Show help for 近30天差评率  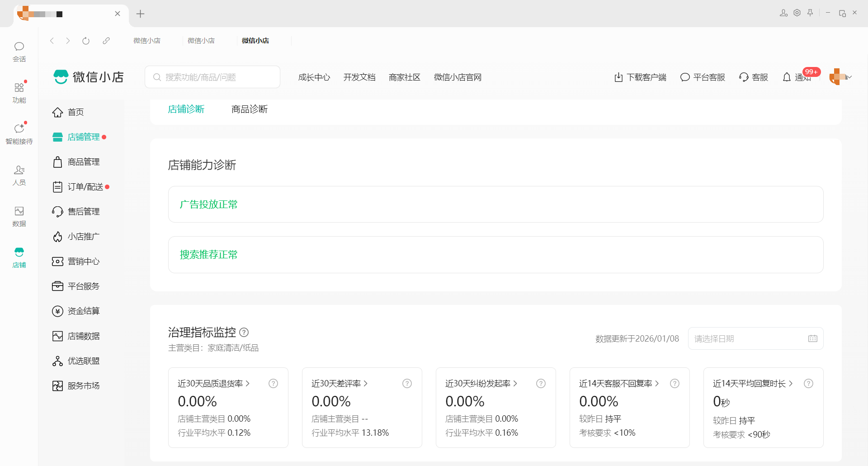(407, 384)
